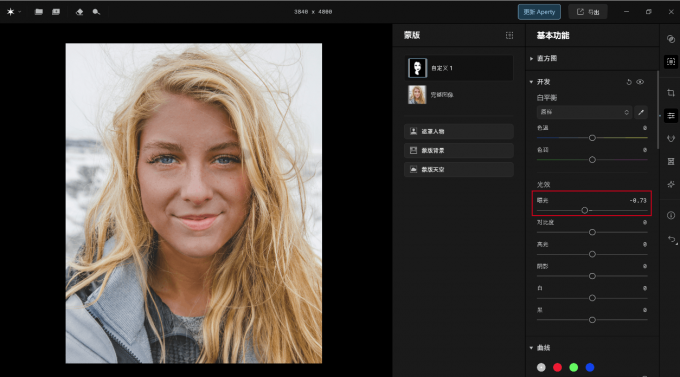
Task: Open the overlapping circles sidebar tool
Action: pos(671,39)
